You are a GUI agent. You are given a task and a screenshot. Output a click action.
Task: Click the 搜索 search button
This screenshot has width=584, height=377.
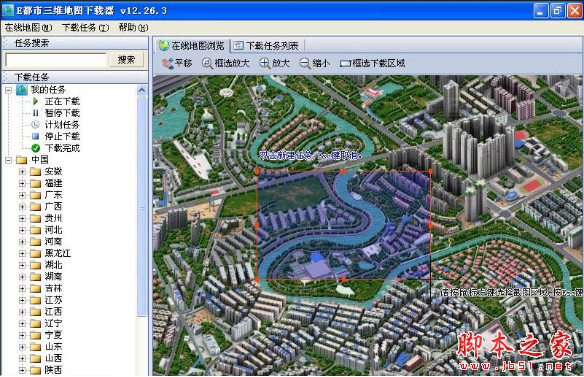pos(126,60)
